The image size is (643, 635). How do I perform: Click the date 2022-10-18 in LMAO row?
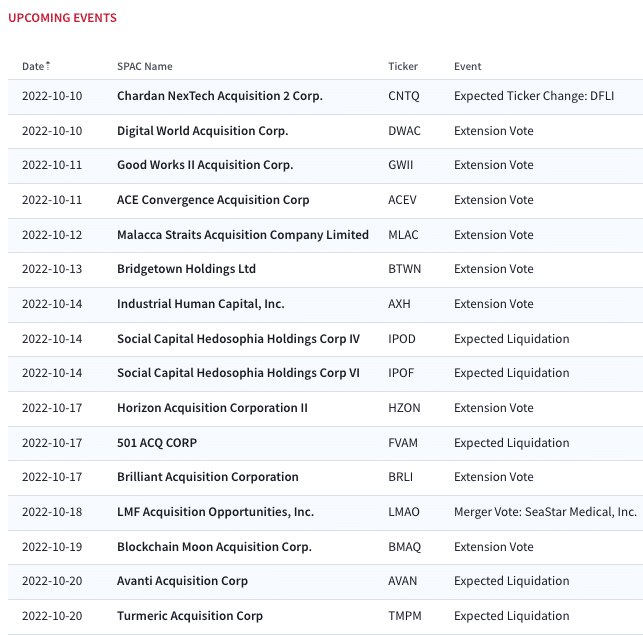[x=52, y=512]
